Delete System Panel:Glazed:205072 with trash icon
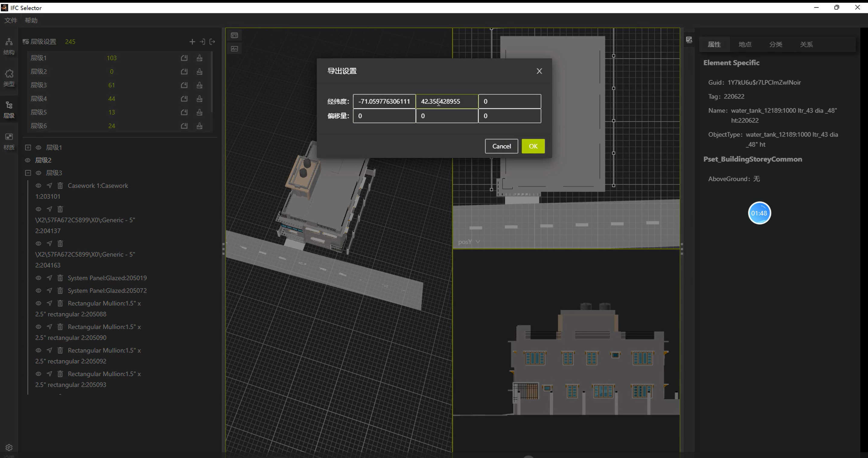Image resolution: width=868 pixels, height=458 pixels. coord(60,291)
